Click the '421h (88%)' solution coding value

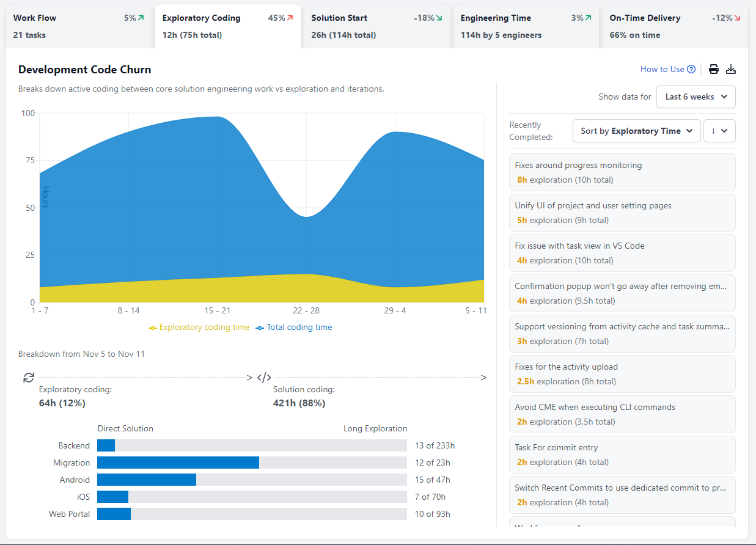point(299,403)
